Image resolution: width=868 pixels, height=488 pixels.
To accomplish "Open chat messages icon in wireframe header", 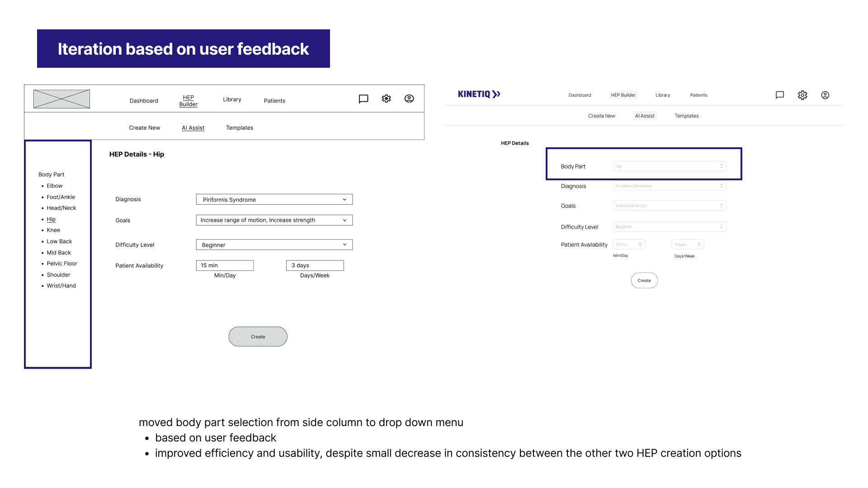I will point(363,99).
